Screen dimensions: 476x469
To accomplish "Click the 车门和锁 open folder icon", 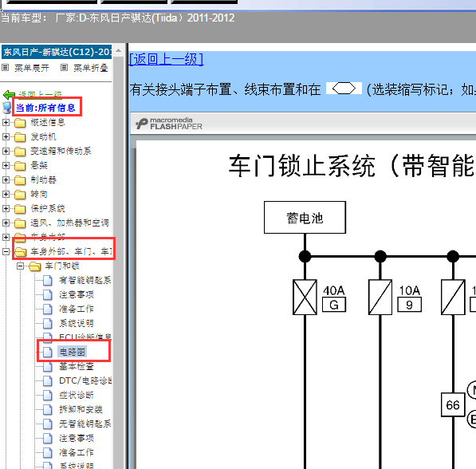I will (34, 266).
